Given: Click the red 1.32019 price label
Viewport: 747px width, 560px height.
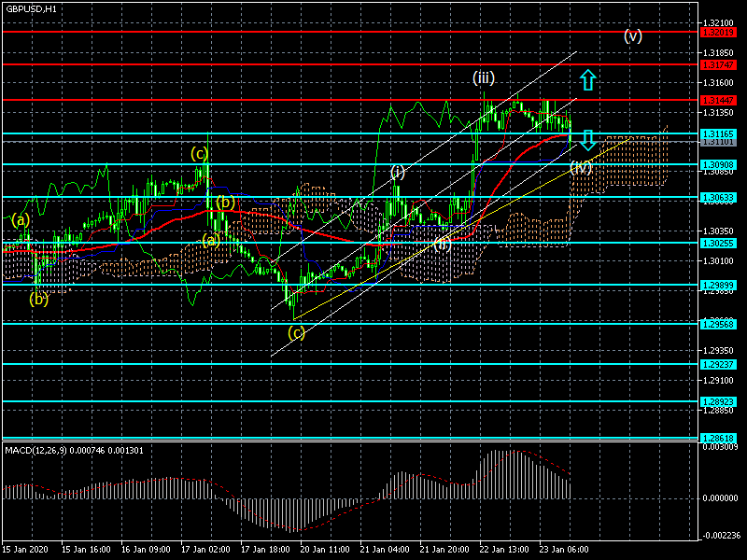Looking at the screenshot, I should [x=718, y=33].
